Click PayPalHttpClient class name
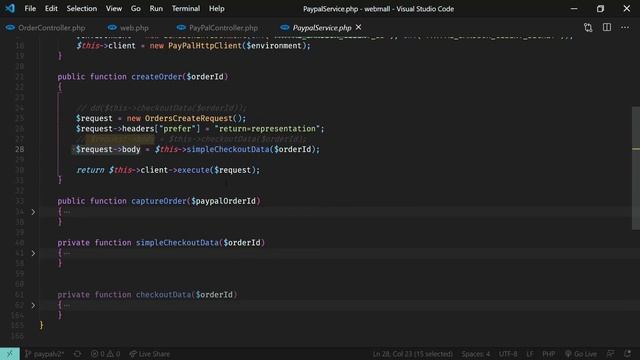Screen dimensions: 640x360 (205, 46)
